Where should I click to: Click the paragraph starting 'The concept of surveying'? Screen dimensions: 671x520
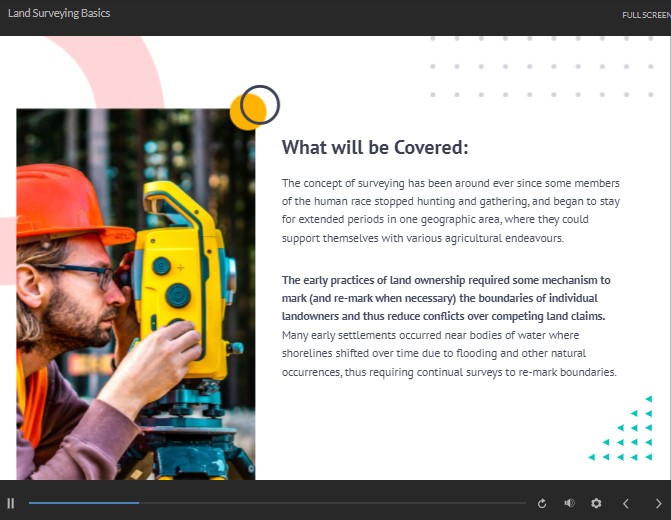click(x=451, y=211)
